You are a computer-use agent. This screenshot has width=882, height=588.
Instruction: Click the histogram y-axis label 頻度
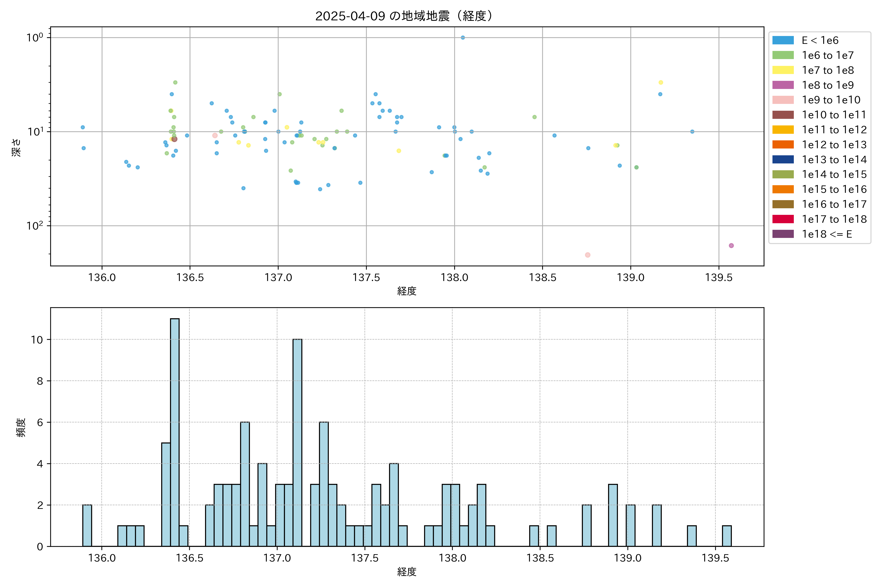tap(21, 428)
